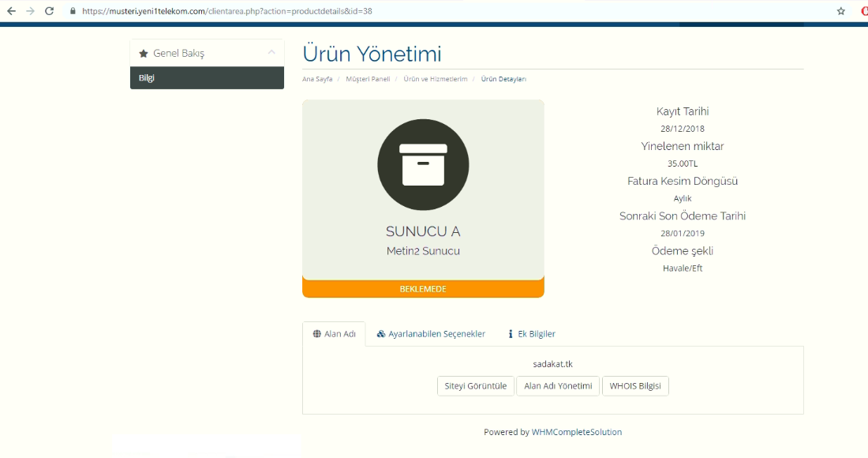Click the SUNUCU A product name
This screenshot has width=868, height=458.
click(x=423, y=231)
